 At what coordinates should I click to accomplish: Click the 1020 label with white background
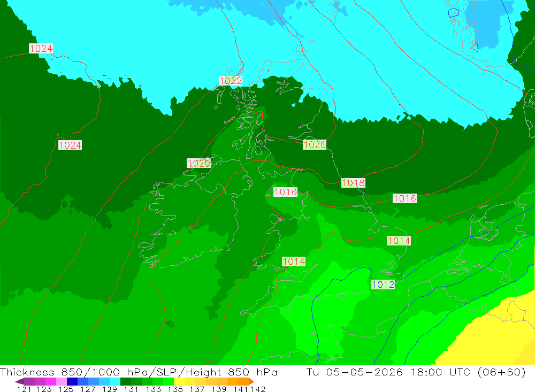pos(198,163)
